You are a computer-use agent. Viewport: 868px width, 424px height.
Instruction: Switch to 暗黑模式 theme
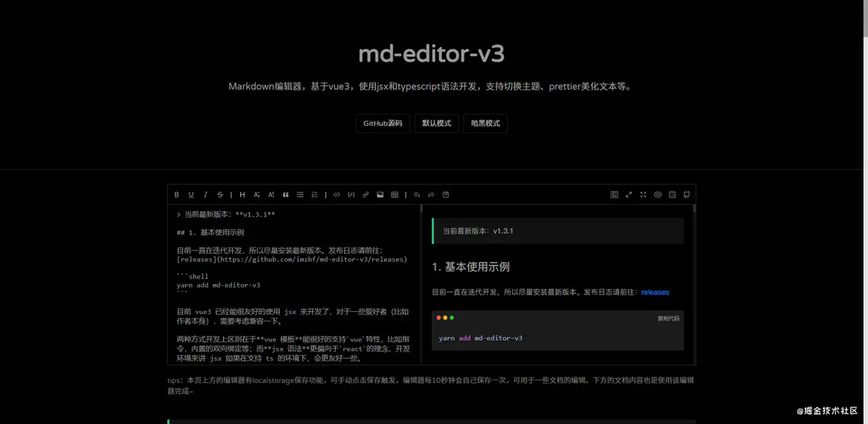485,123
